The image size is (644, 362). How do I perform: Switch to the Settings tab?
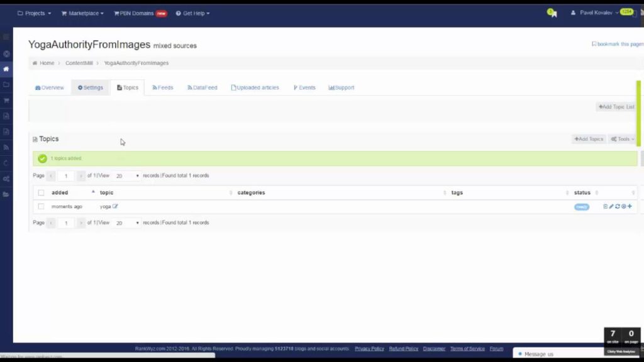click(91, 87)
